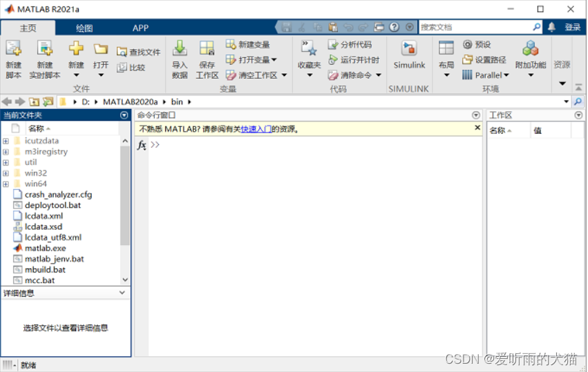Viewport: 588px width, 372px height.
Task: Click Compare (比较) in file group
Action: click(131, 68)
